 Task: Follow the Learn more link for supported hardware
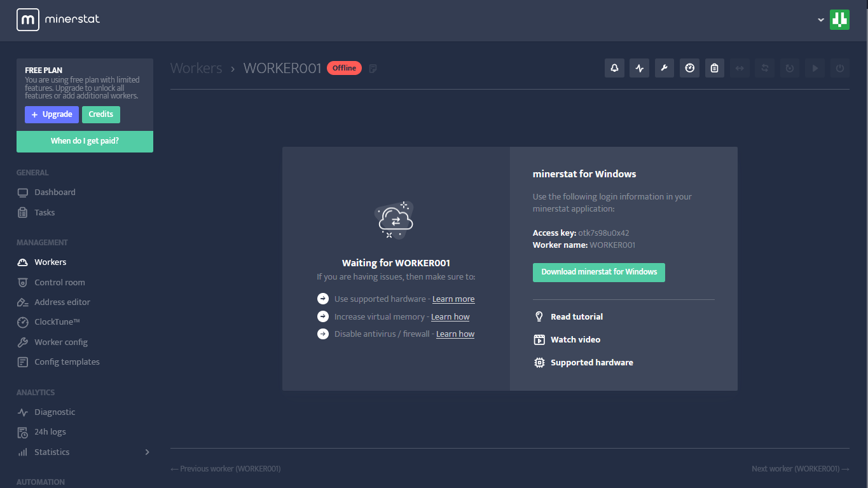pyautogui.click(x=453, y=299)
